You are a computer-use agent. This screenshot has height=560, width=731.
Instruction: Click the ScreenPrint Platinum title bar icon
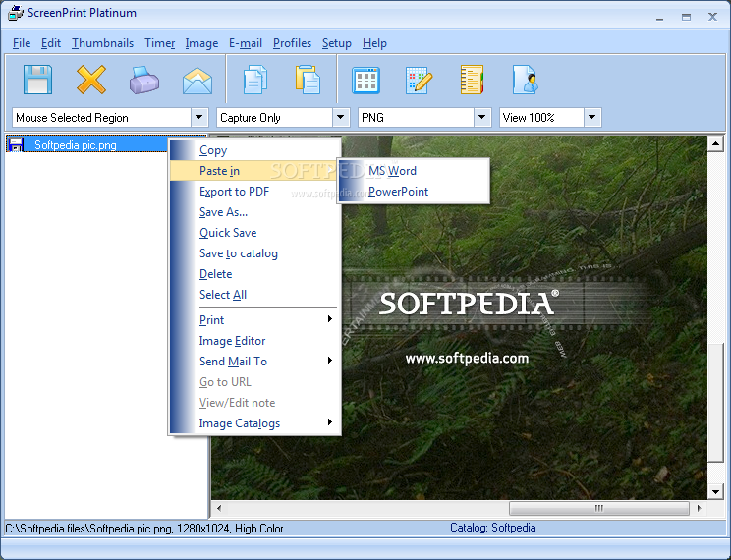[x=16, y=13]
